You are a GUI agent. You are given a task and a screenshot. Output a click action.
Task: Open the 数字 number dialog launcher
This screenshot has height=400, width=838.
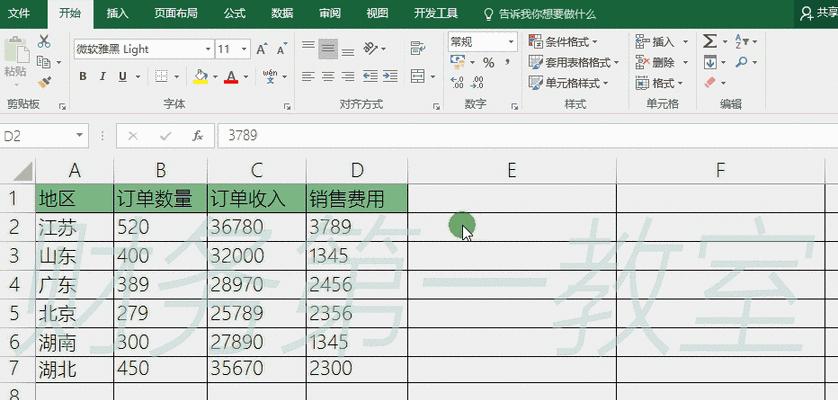(514, 106)
